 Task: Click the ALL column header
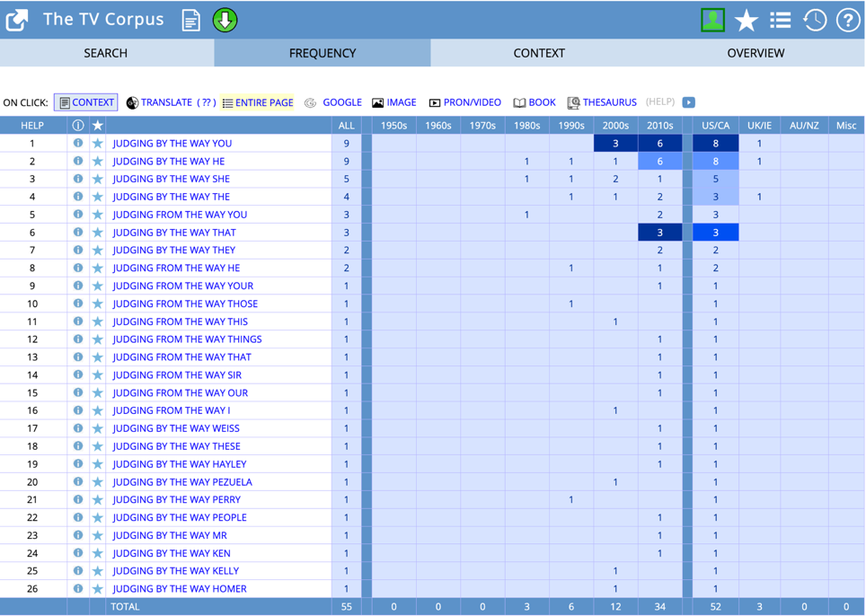pos(346,126)
